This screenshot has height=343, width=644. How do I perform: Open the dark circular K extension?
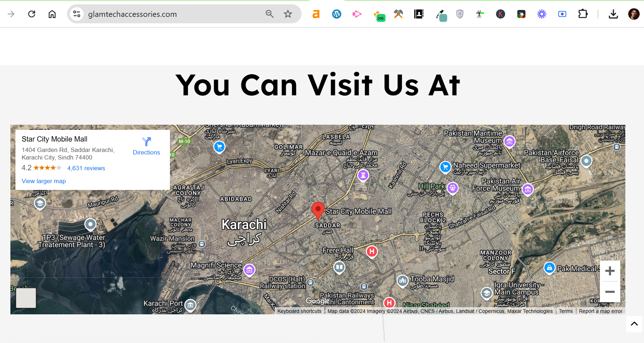(501, 14)
